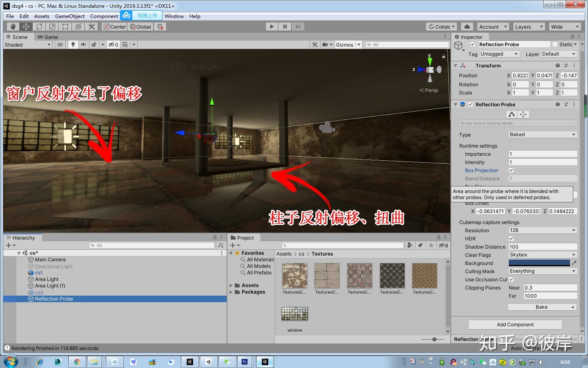Select the Rotate tool
Viewport: 588px width, 368px height.
39,27
